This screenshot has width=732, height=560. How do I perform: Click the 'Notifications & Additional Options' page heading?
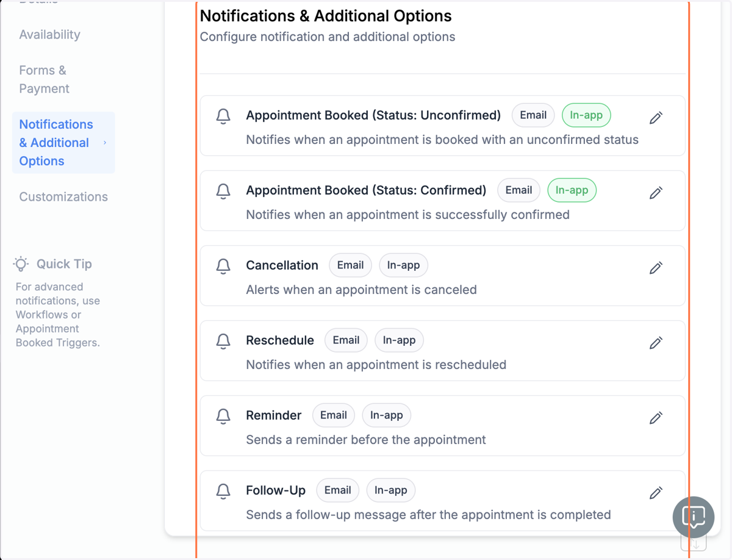pyautogui.click(x=326, y=16)
